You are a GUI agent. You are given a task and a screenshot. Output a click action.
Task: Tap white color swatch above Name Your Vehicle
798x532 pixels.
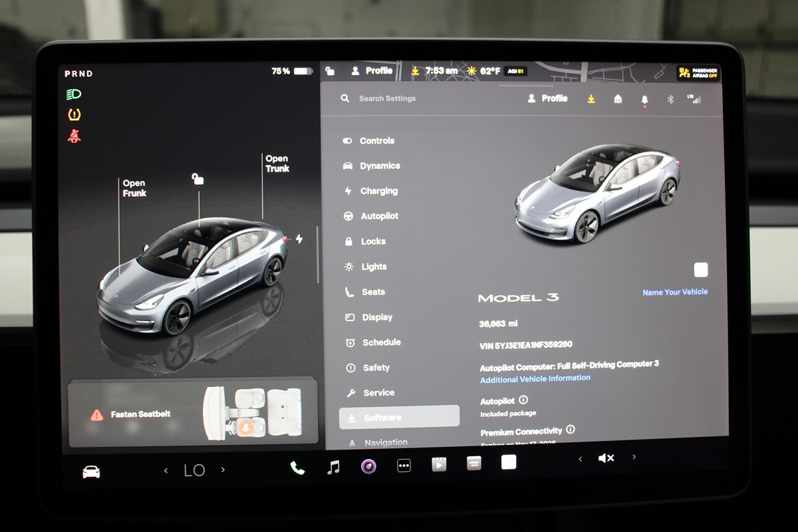[701, 270]
